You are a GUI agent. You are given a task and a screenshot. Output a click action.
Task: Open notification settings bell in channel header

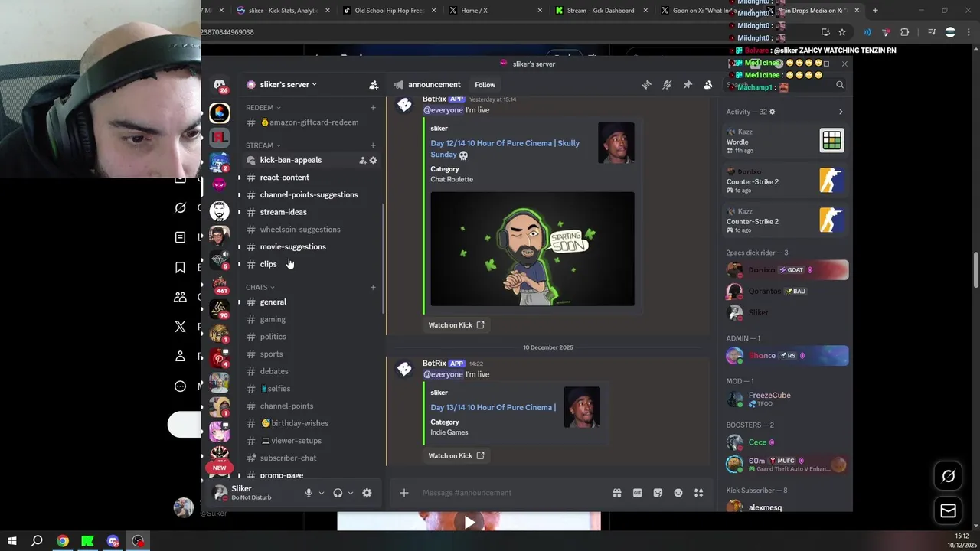point(667,85)
